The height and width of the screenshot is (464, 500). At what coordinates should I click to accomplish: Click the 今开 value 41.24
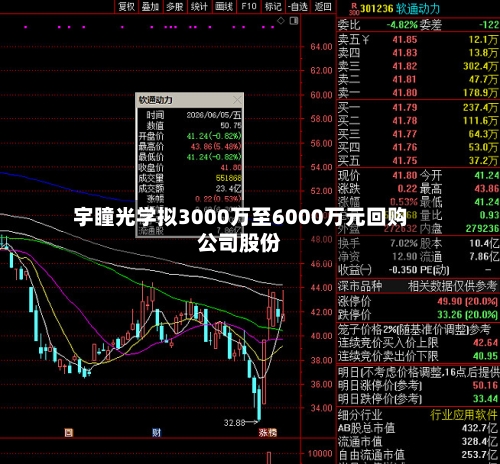(487, 175)
